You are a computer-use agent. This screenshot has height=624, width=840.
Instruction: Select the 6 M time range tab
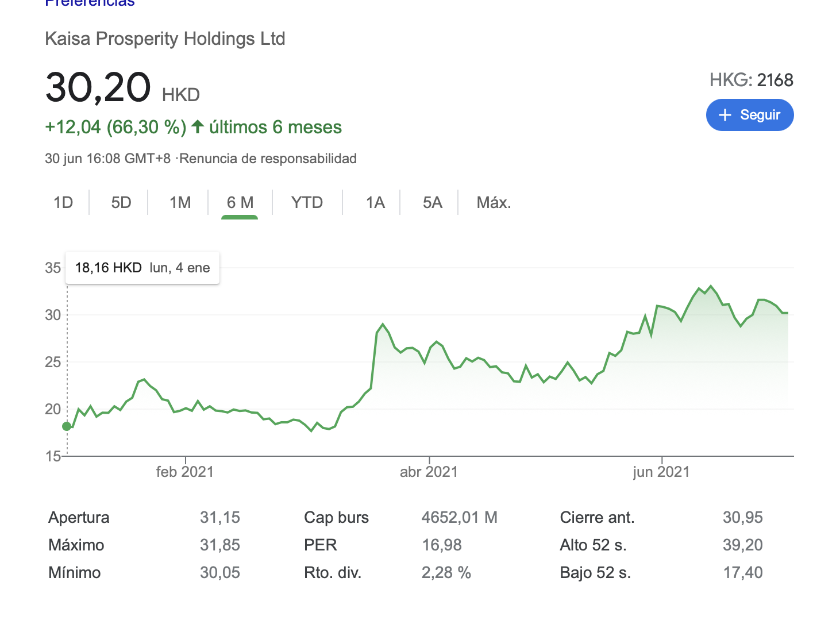[240, 202]
